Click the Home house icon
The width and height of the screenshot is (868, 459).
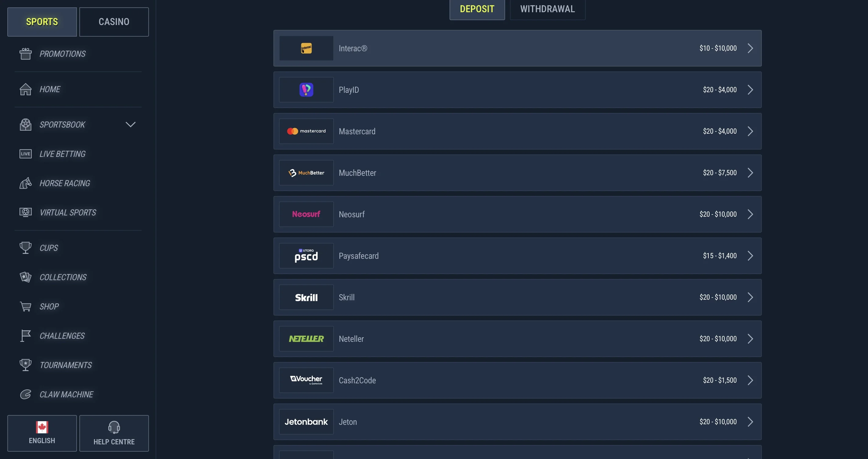(26, 89)
